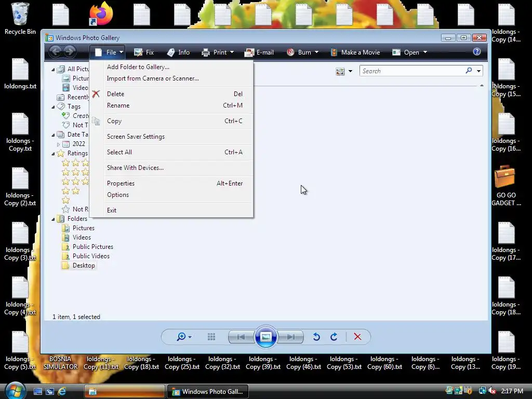Select the Public Pictures folder

coord(87,247)
